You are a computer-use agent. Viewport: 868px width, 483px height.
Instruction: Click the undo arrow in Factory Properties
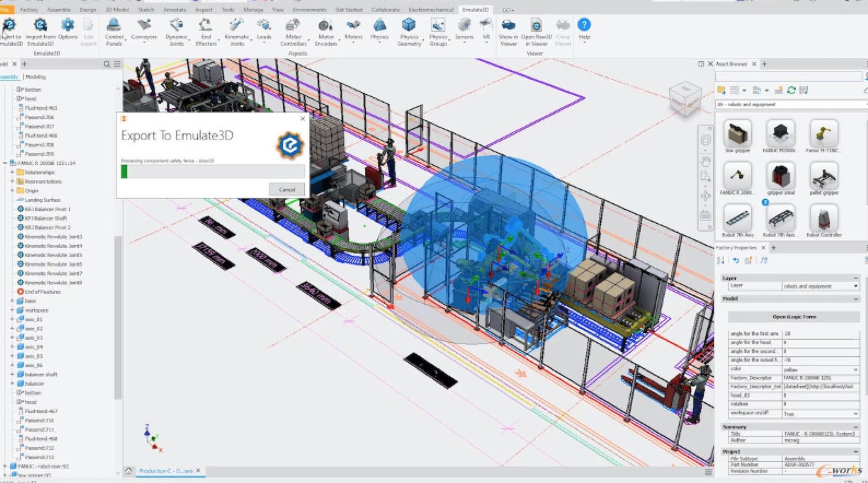[736, 261]
